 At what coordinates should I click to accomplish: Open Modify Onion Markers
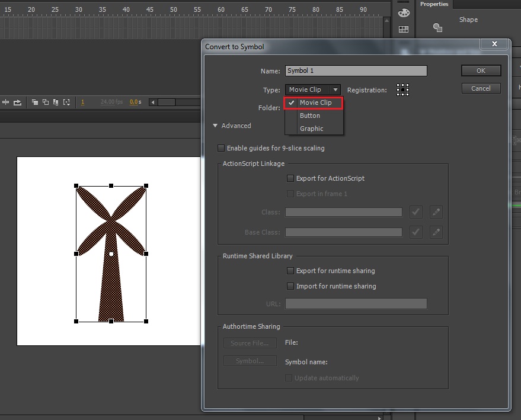[x=66, y=101]
